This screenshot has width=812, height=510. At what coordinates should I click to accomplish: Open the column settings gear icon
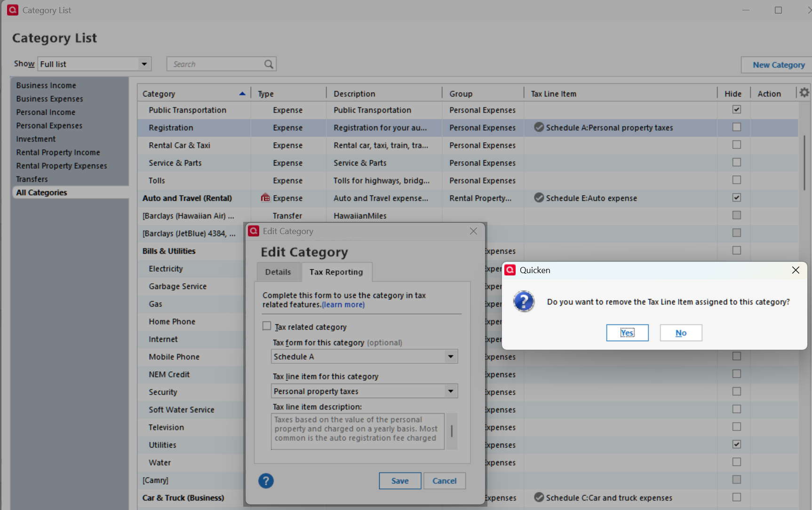(x=804, y=93)
